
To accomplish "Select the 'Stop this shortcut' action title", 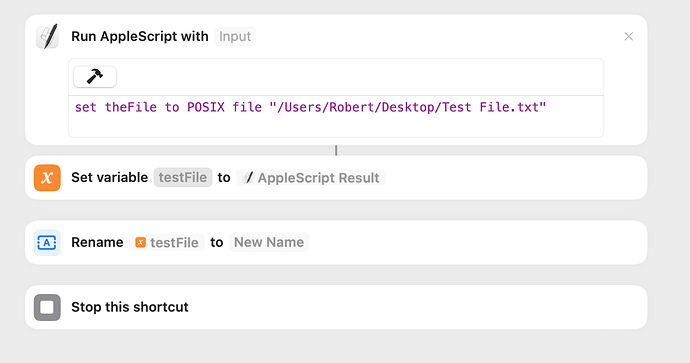I will coord(130,307).
